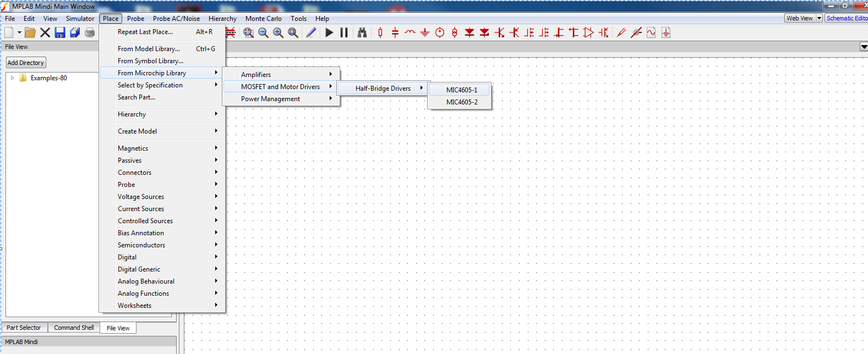Viewport: 868px width, 354px height.
Task: Open the Schematic Editor link
Action: point(847,18)
